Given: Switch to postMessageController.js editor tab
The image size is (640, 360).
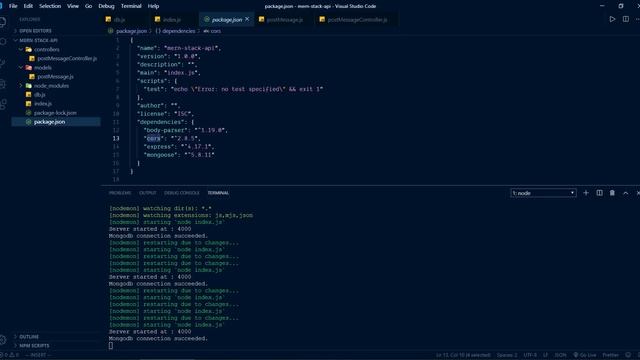Looking at the screenshot, I should tap(357, 20).
